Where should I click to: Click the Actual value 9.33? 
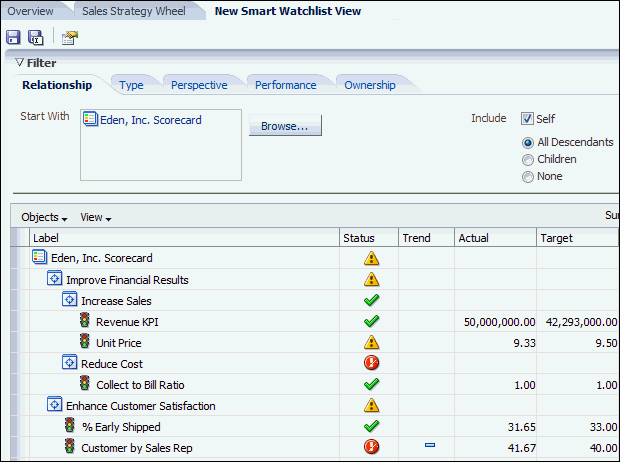coord(524,343)
